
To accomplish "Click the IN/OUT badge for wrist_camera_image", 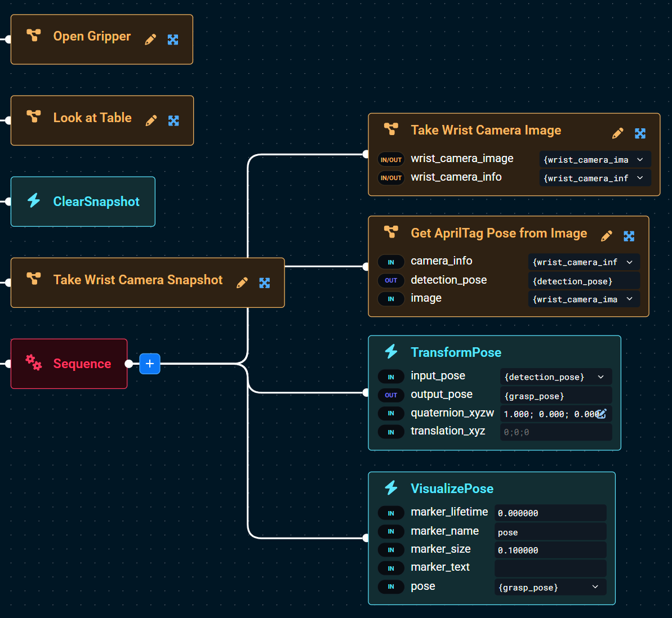I will click(x=391, y=160).
